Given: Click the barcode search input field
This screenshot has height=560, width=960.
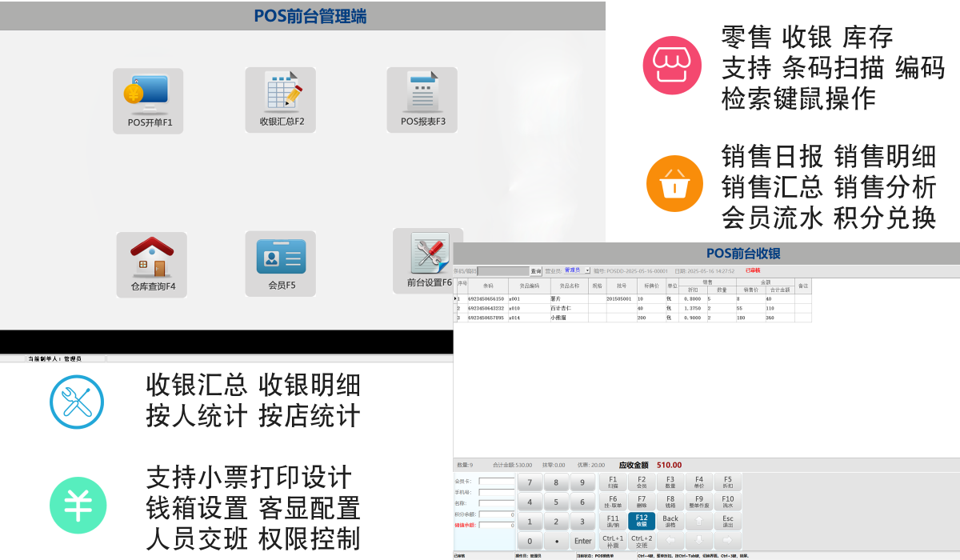Looking at the screenshot, I should point(503,271).
